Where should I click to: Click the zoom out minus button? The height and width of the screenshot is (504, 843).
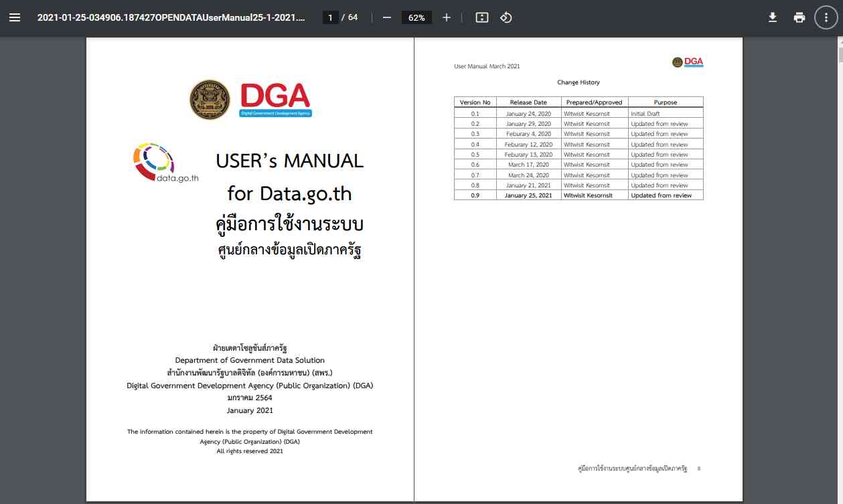tap(386, 18)
